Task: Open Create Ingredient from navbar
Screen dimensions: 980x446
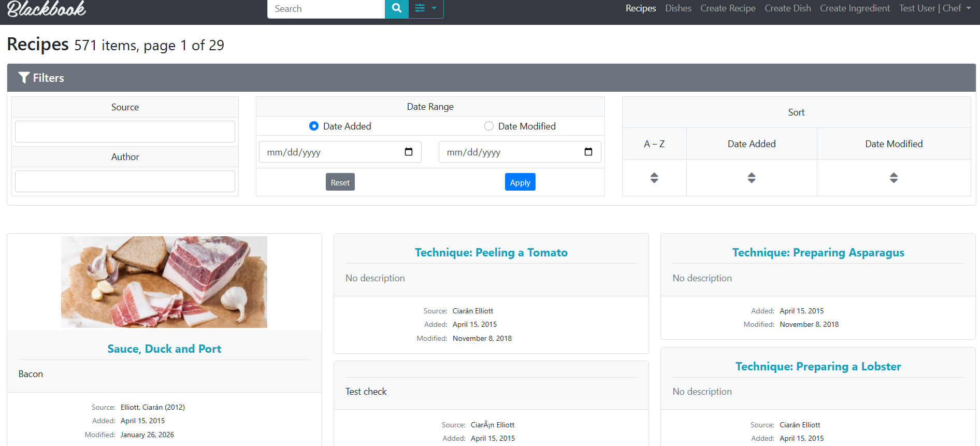Action: pyautogui.click(x=855, y=8)
